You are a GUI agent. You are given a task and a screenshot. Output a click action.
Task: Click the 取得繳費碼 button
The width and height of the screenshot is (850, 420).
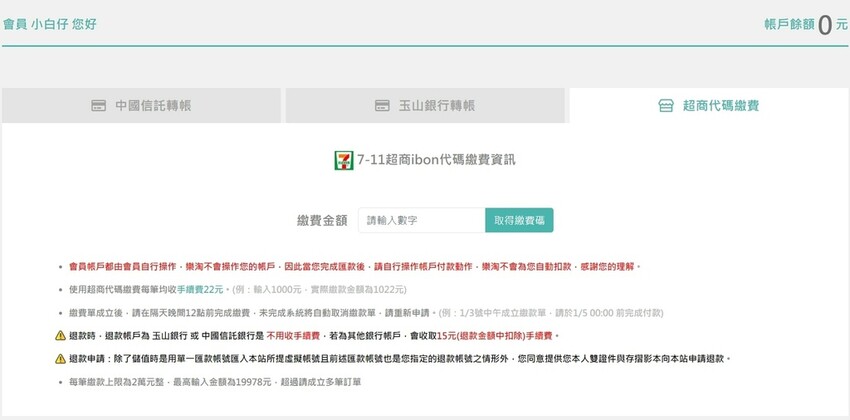point(519,221)
